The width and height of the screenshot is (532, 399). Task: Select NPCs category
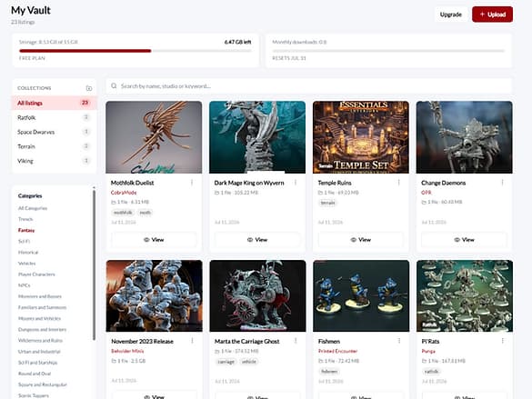[24, 285]
